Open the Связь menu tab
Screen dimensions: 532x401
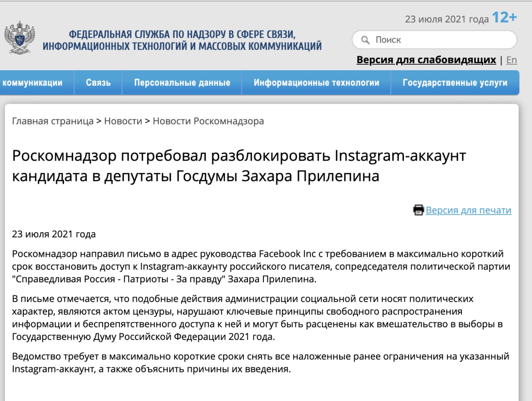click(x=99, y=83)
